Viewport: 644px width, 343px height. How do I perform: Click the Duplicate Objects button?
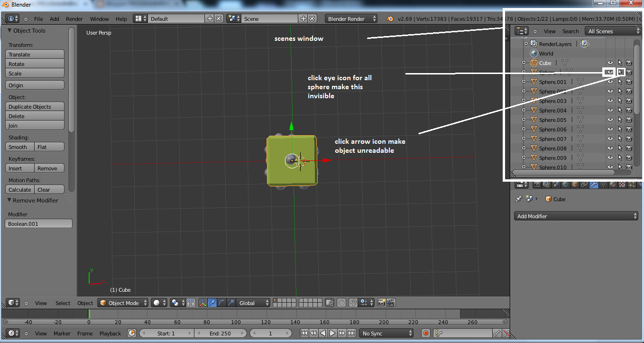click(35, 106)
